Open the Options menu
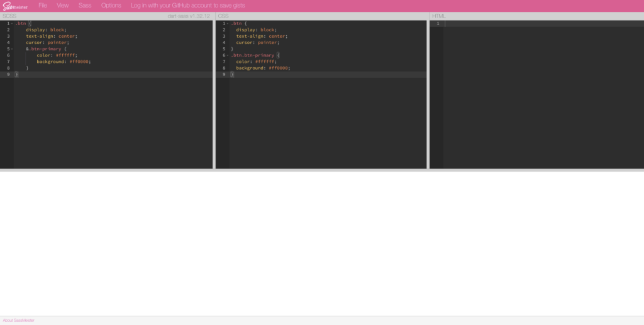 111,5
